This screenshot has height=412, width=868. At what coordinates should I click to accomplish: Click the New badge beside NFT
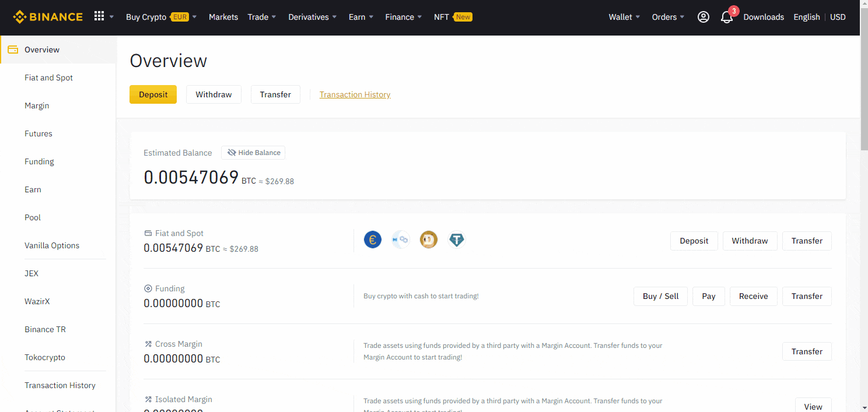click(x=463, y=17)
